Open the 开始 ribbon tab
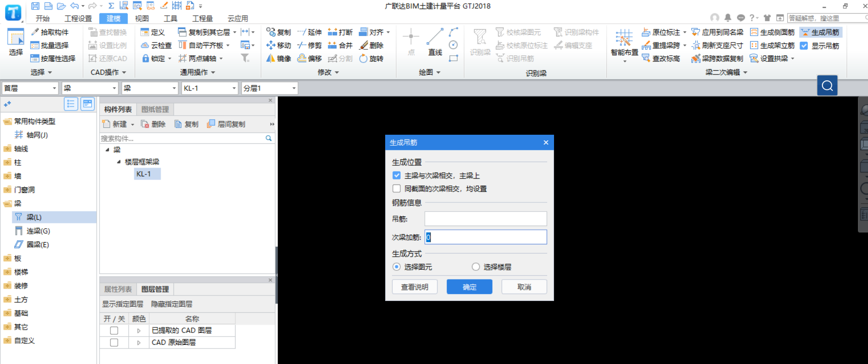 point(42,18)
